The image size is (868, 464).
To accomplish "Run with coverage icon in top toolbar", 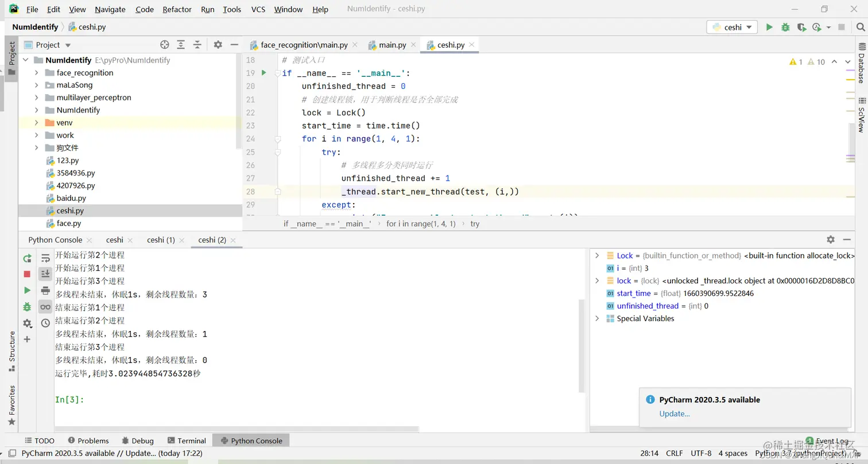I will point(801,27).
